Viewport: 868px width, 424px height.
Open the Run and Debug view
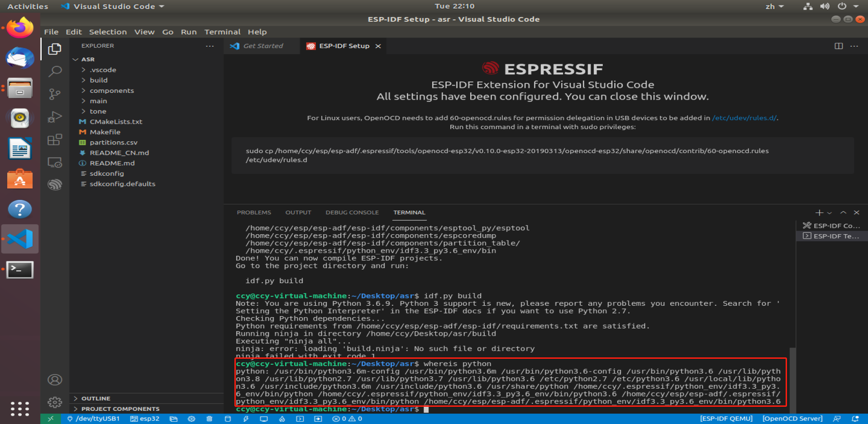pyautogui.click(x=55, y=116)
